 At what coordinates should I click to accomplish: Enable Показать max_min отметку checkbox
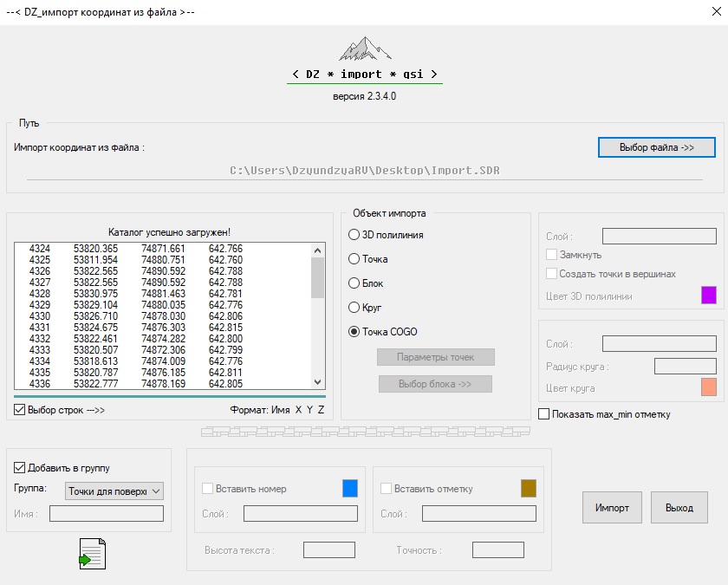point(544,414)
